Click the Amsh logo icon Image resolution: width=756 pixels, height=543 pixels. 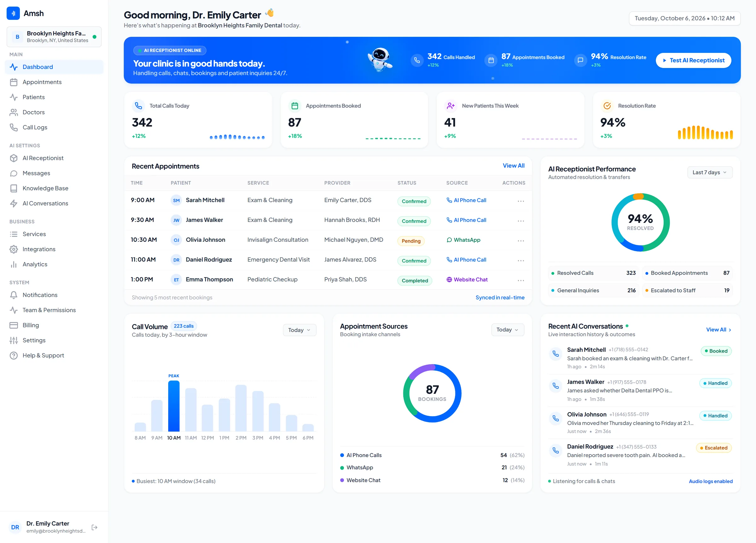(x=13, y=13)
